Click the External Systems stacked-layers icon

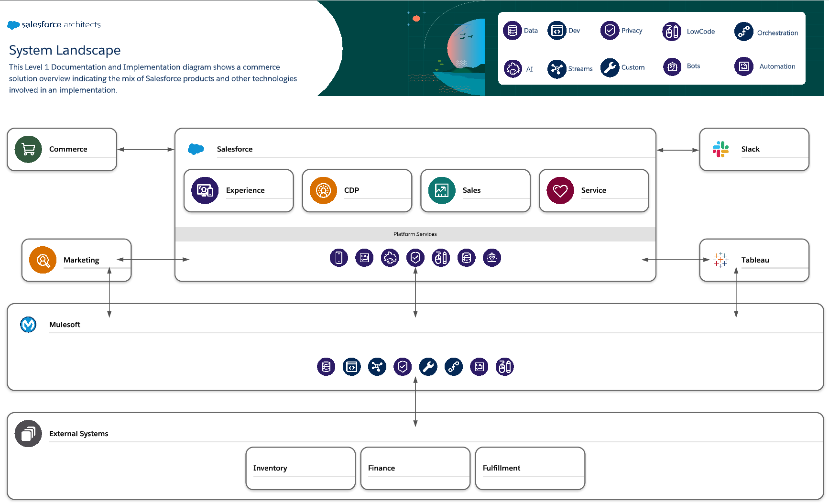click(x=28, y=434)
